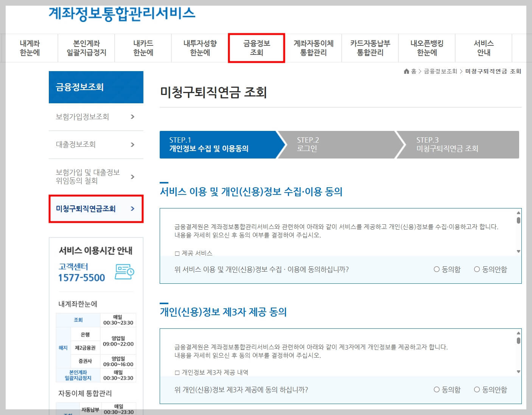
Task: Select the STEP.2 로그인 step
Action: pos(341,145)
